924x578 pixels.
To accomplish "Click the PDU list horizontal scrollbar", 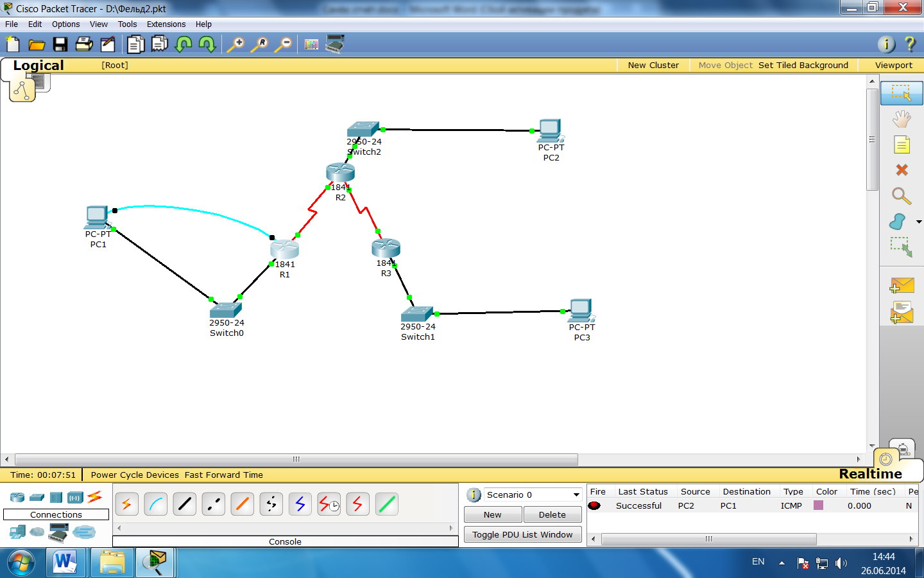I will tap(708, 539).
